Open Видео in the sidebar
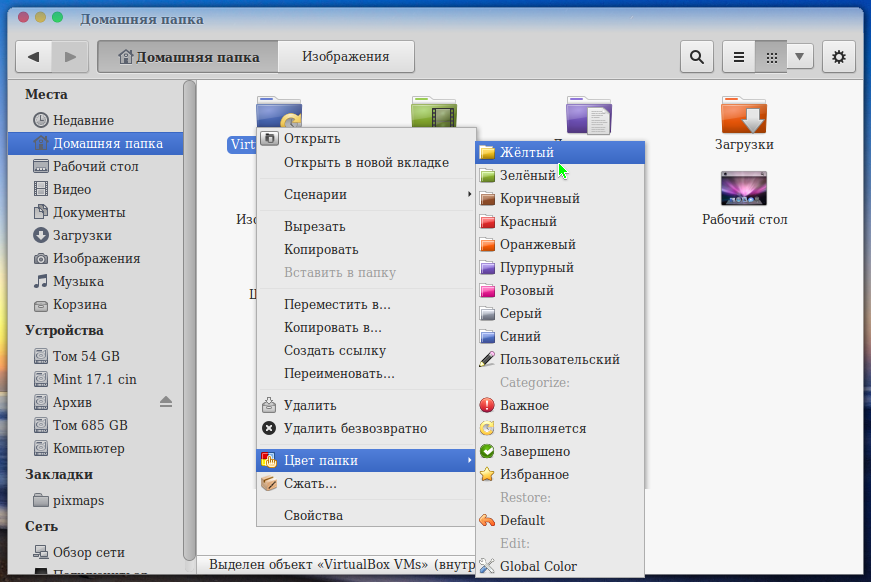 [x=96, y=189]
